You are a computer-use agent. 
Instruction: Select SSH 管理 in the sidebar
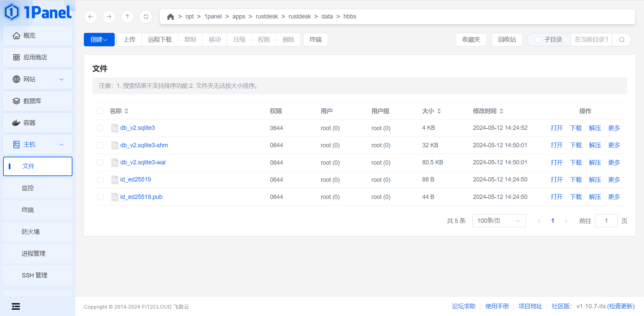[38, 275]
